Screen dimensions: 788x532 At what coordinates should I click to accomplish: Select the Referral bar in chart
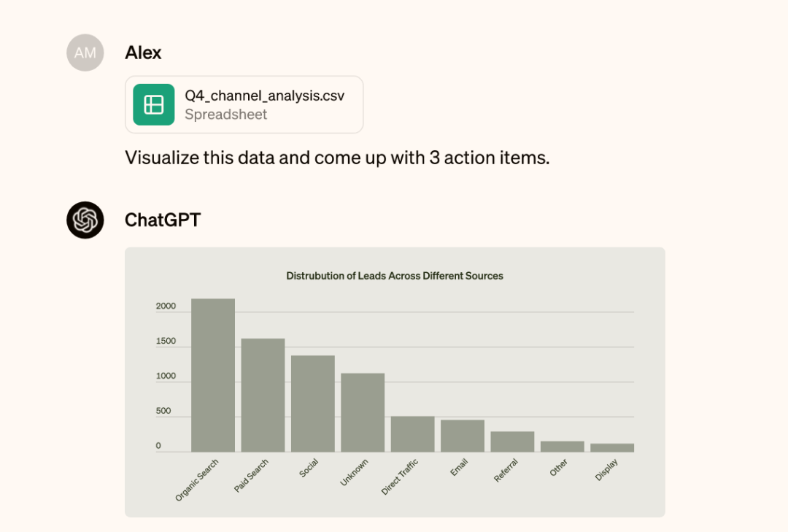513,442
